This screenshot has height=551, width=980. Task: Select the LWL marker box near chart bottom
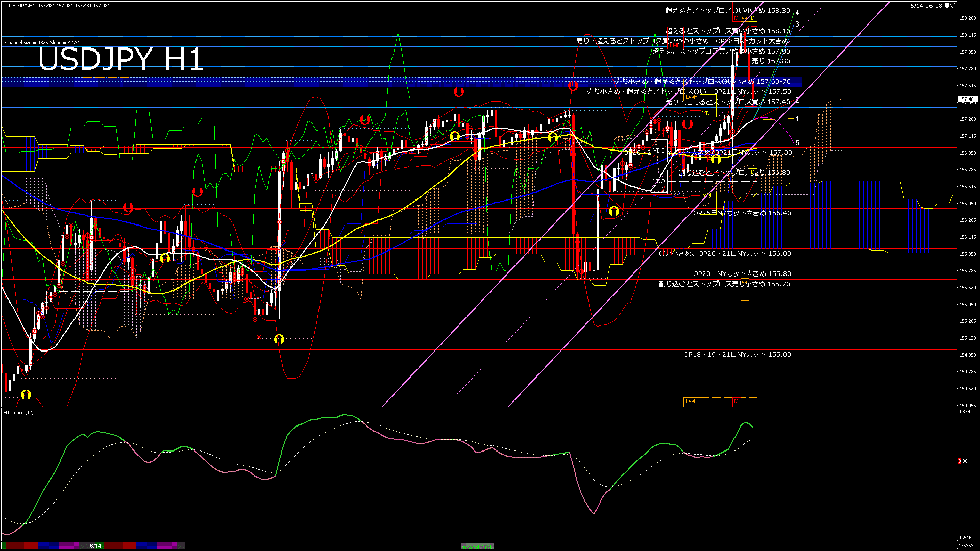[691, 402]
